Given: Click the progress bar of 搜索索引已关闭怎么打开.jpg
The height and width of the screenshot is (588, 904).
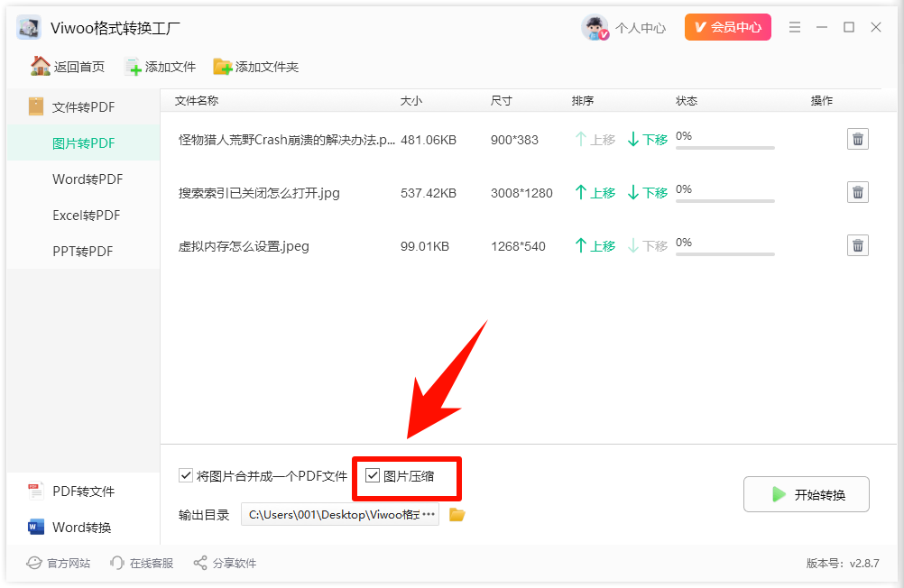Looking at the screenshot, I should click(724, 201).
